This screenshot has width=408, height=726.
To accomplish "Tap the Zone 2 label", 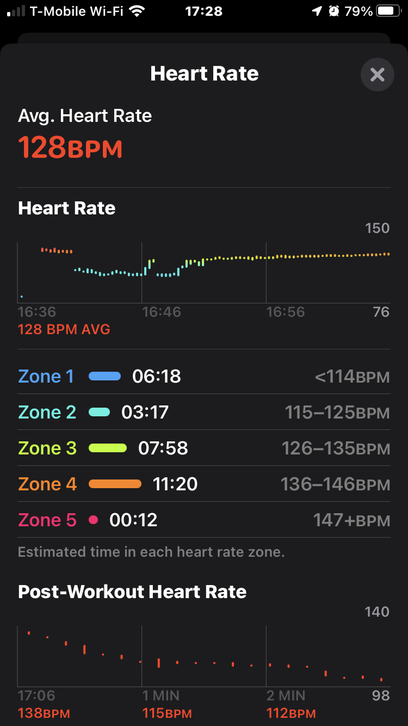I will pos(47,412).
